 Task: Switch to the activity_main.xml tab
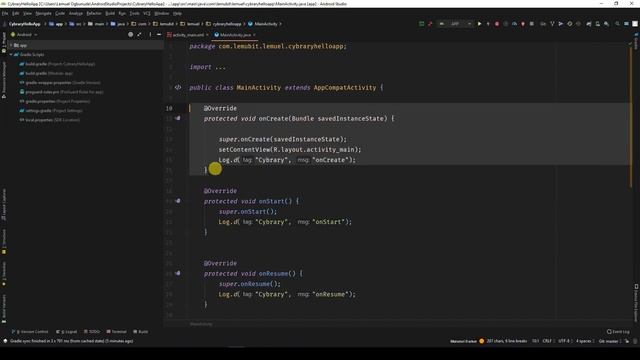tap(188, 35)
